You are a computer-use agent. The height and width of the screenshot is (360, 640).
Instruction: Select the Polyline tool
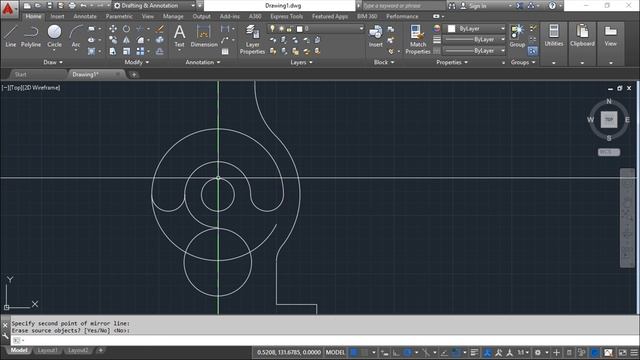31,36
